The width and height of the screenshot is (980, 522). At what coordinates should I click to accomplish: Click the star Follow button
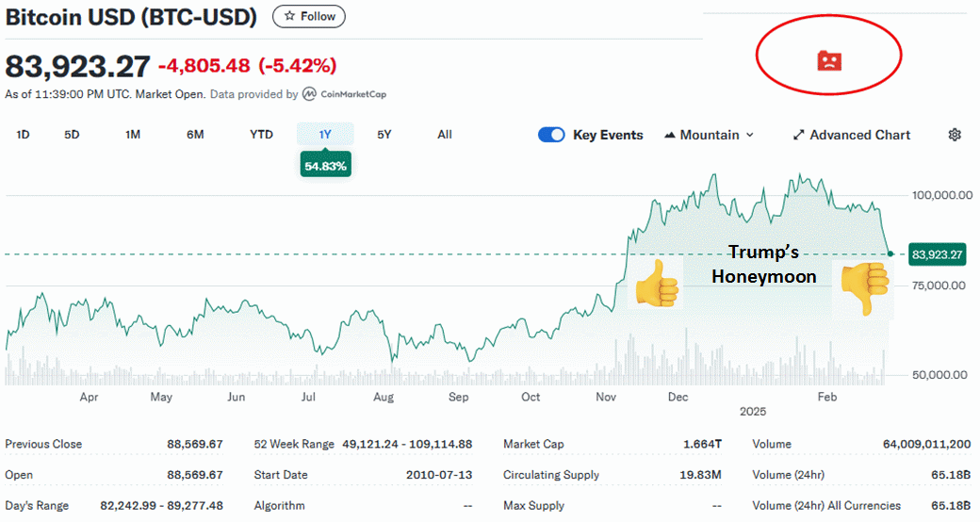pyautogui.click(x=309, y=16)
